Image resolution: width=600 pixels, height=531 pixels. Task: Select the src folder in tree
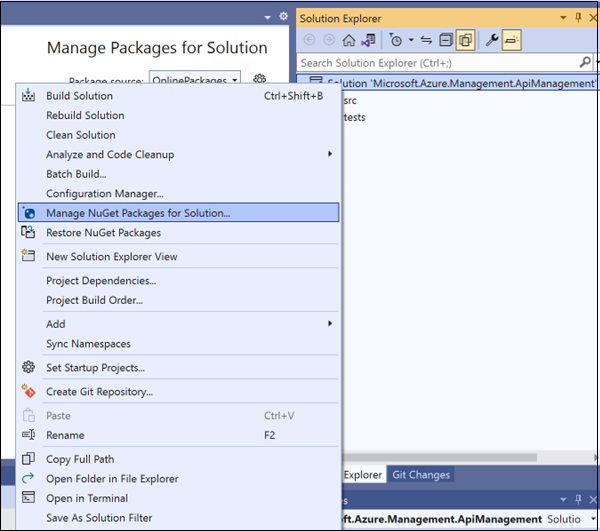point(350,101)
